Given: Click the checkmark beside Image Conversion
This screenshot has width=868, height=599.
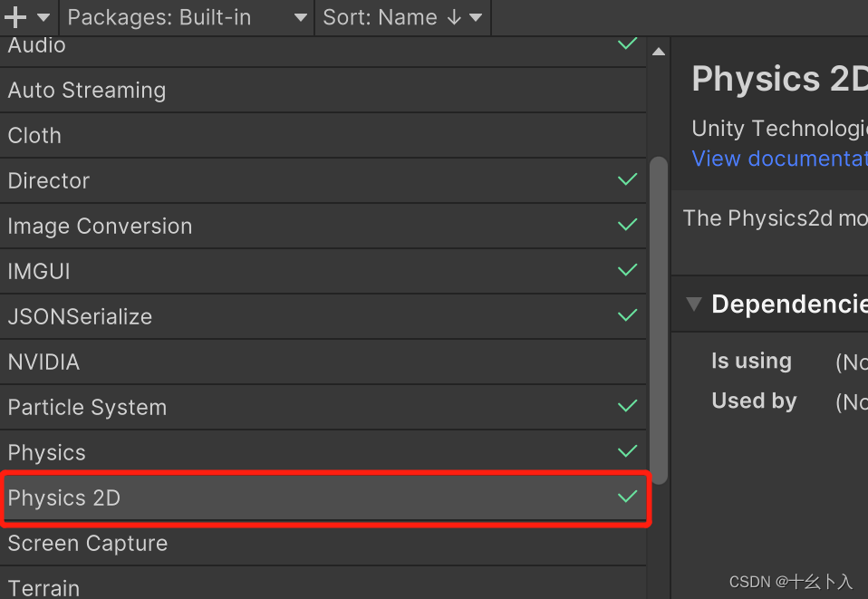Looking at the screenshot, I should point(627,225).
